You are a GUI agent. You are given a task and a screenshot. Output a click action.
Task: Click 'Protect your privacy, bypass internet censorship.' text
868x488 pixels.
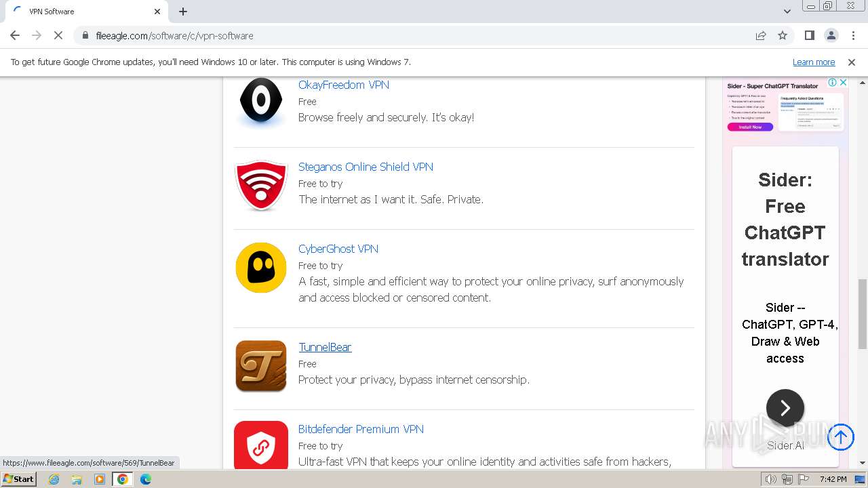coord(414,380)
